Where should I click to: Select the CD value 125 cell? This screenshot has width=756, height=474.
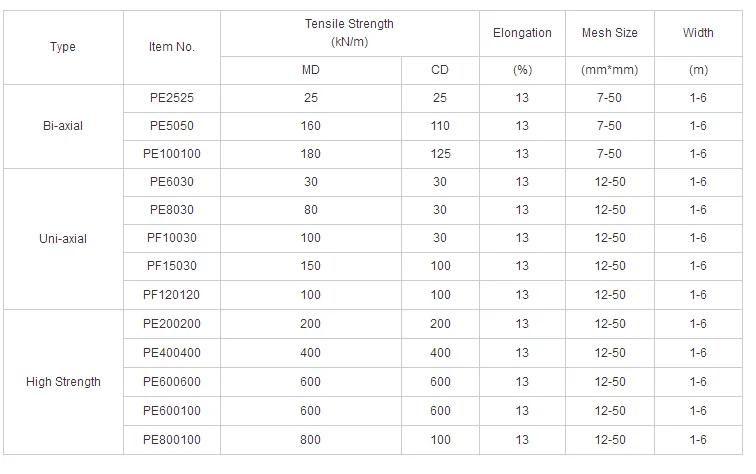(440, 154)
